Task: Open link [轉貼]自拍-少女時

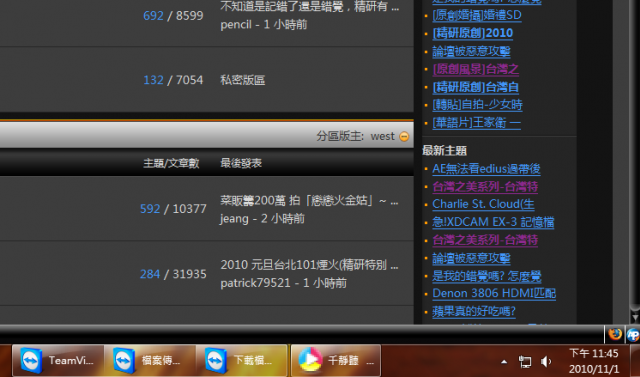Action: point(478,105)
